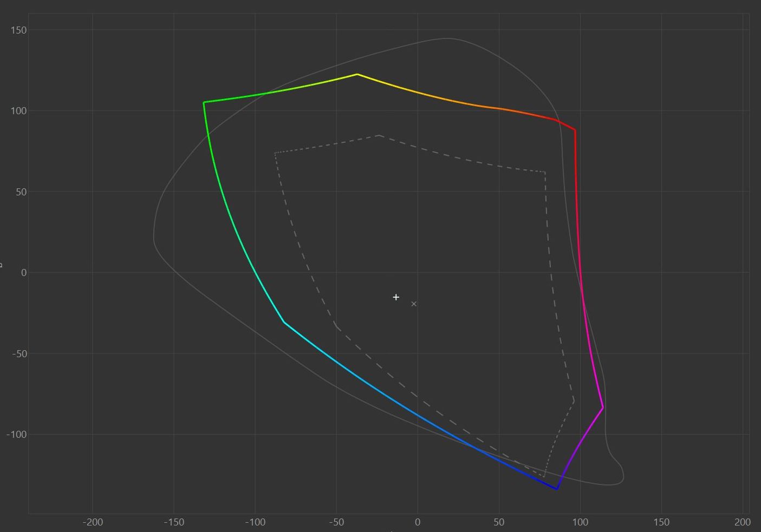Viewport: 761px width, 532px height.
Task: Select the dashed gamut's upper-right corner
Action: 544,172
